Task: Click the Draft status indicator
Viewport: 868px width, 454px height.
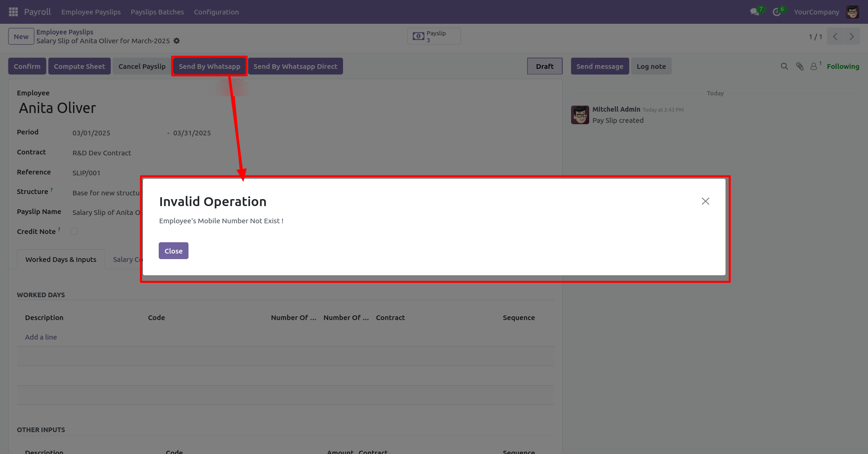Action: point(545,66)
